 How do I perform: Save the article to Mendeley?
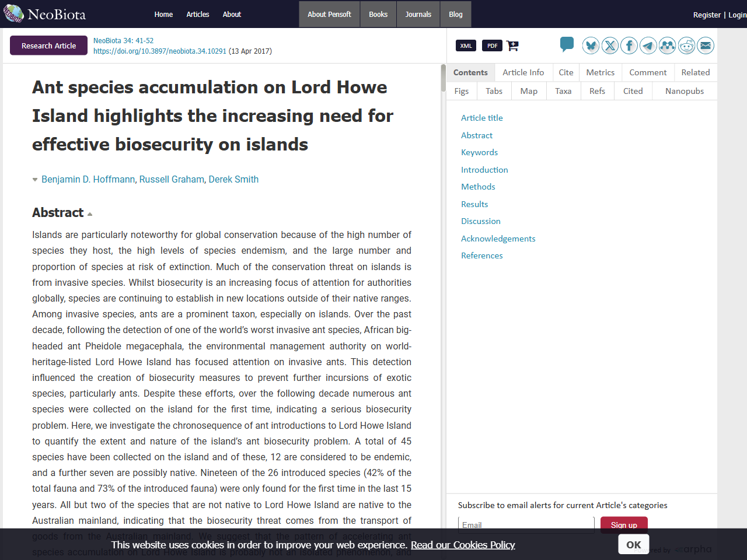pyautogui.click(x=668, y=45)
